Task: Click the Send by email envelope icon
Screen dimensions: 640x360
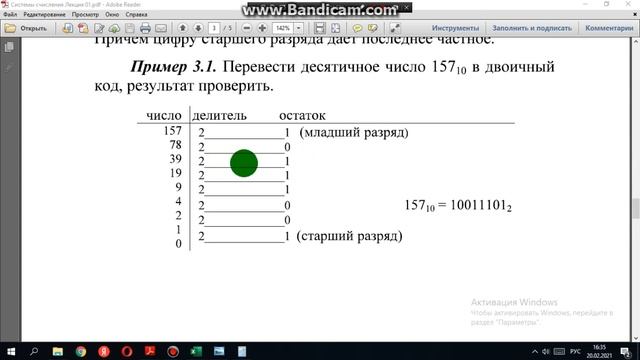Action: point(161,28)
